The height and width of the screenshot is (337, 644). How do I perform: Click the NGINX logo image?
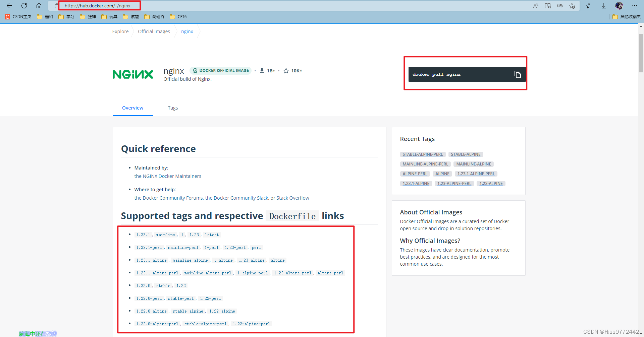(x=132, y=74)
